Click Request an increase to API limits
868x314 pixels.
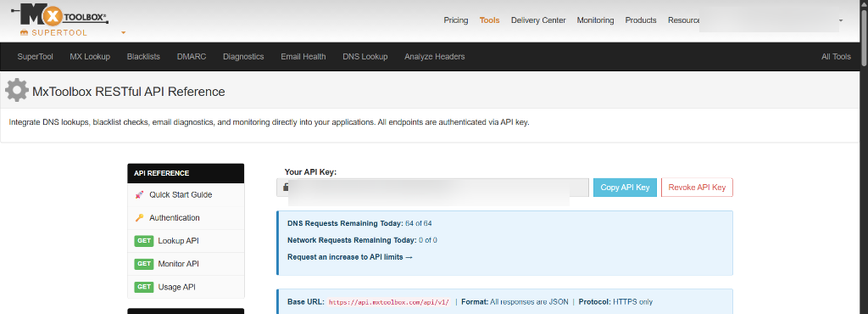350,257
